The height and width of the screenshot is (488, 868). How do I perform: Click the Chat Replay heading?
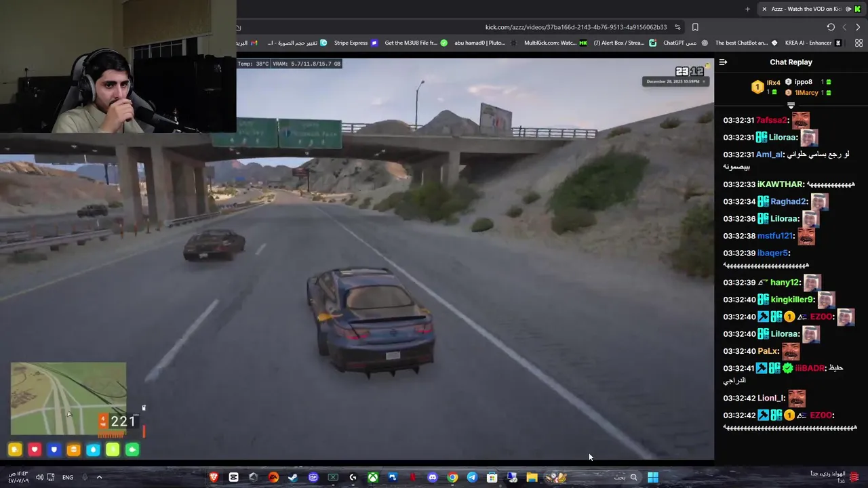[x=791, y=62]
